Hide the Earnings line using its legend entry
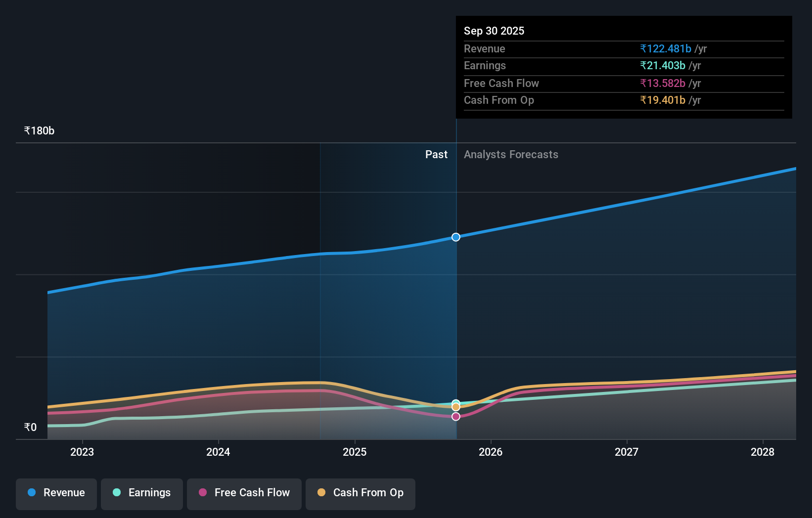The height and width of the screenshot is (518, 812). point(142,493)
